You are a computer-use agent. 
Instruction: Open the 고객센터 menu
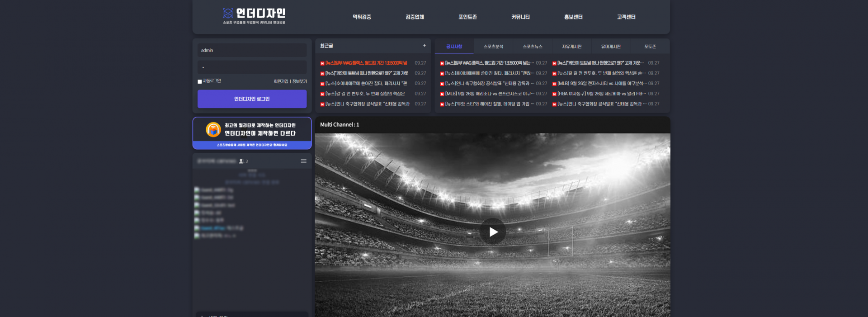[626, 17]
